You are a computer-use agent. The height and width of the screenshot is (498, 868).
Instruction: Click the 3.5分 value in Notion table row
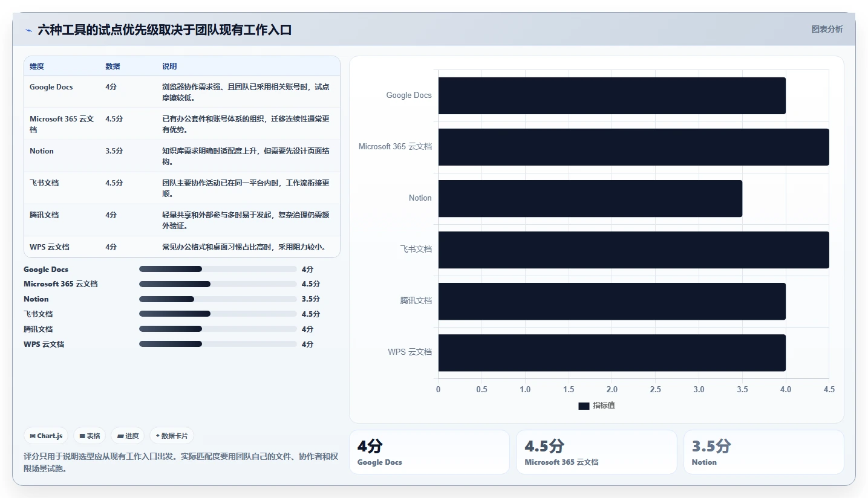114,151
